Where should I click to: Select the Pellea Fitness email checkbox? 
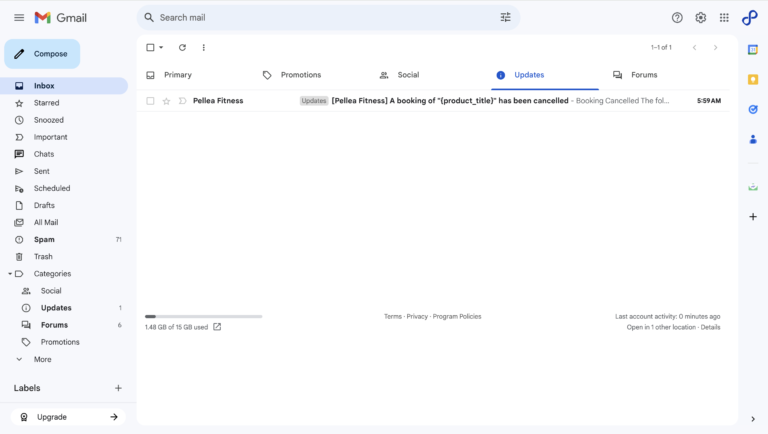[150, 101]
